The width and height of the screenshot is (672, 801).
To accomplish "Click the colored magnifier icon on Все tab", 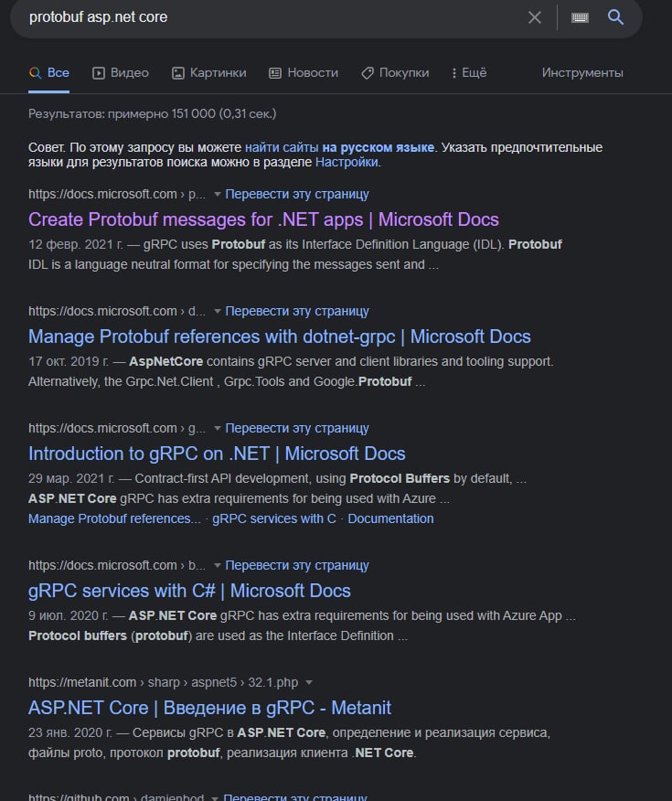I will coord(35,73).
